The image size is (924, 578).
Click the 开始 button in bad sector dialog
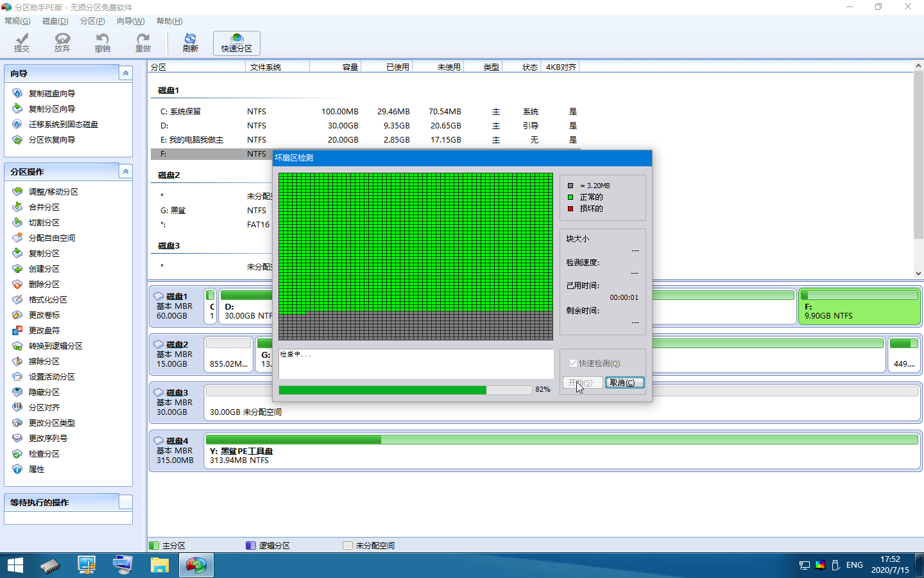coord(582,383)
